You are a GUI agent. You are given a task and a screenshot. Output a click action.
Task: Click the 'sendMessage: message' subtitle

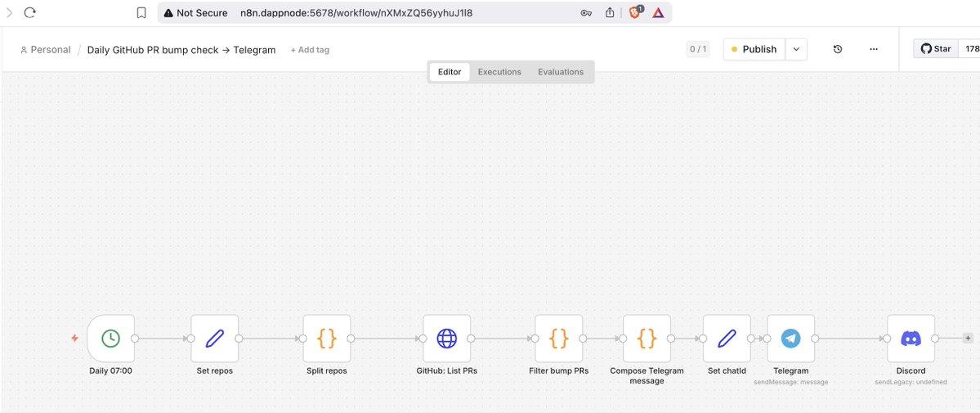[x=790, y=382]
